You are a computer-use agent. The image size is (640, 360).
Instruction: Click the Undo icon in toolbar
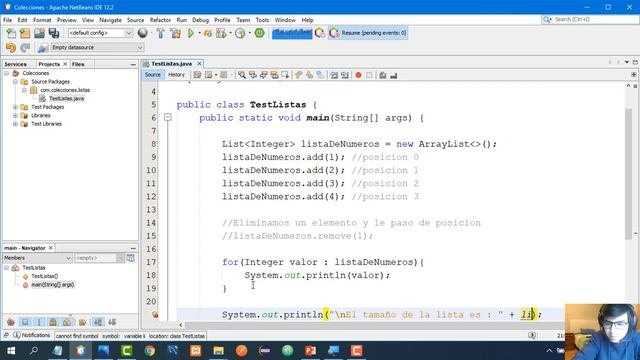(x=11, y=48)
